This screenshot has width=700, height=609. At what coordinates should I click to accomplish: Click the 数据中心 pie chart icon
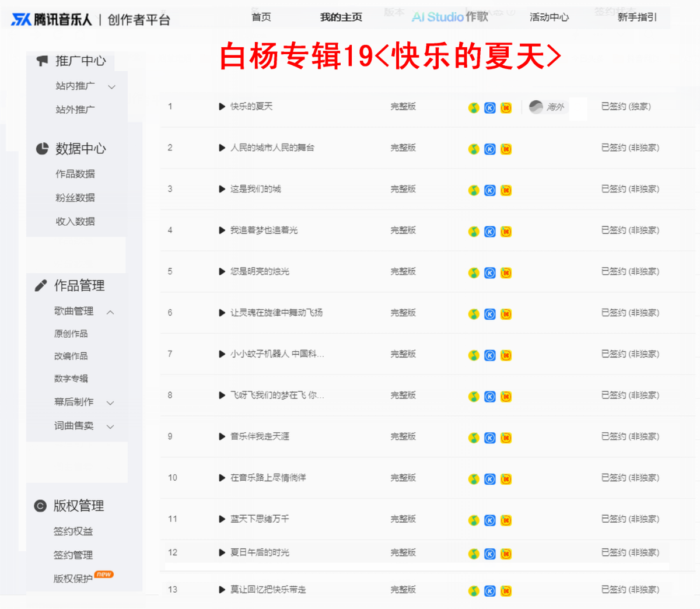click(42, 149)
